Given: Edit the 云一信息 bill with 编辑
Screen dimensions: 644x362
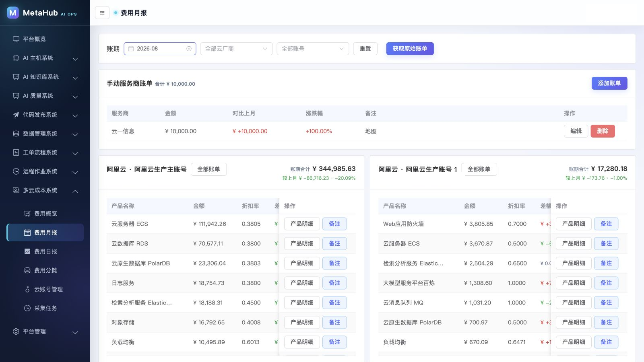Looking at the screenshot, I should click(576, 131).
